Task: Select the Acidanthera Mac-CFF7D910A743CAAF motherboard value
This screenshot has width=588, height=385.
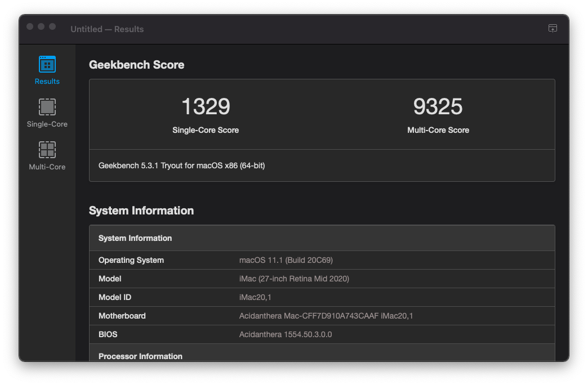Action: 326,316
